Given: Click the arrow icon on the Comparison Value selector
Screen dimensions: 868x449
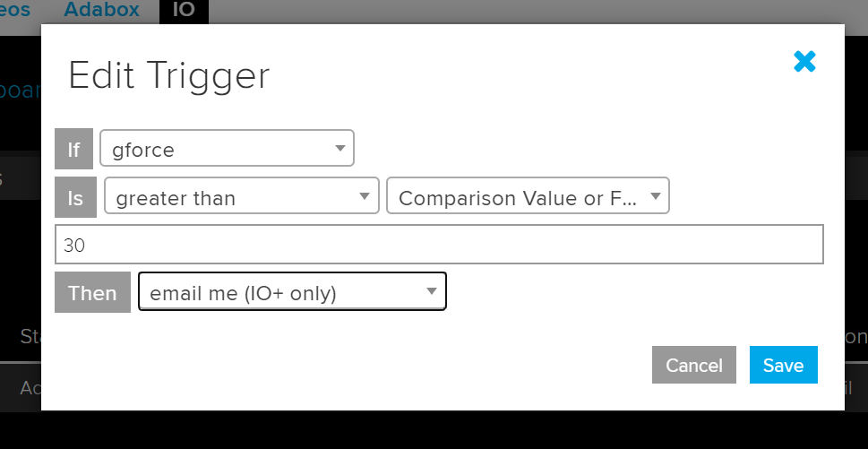Looking at the screenshot, I should (656, 196).
